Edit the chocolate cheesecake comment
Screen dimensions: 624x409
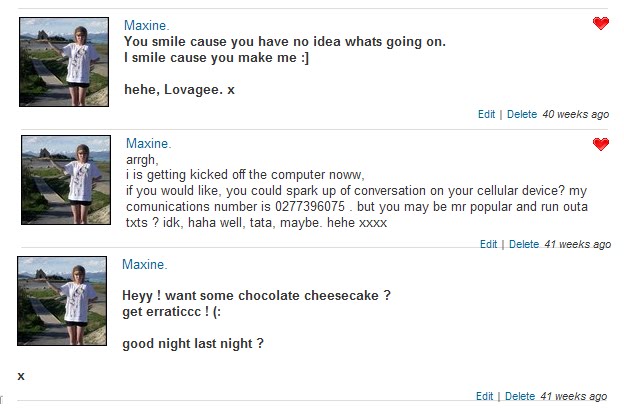(484, 396)
